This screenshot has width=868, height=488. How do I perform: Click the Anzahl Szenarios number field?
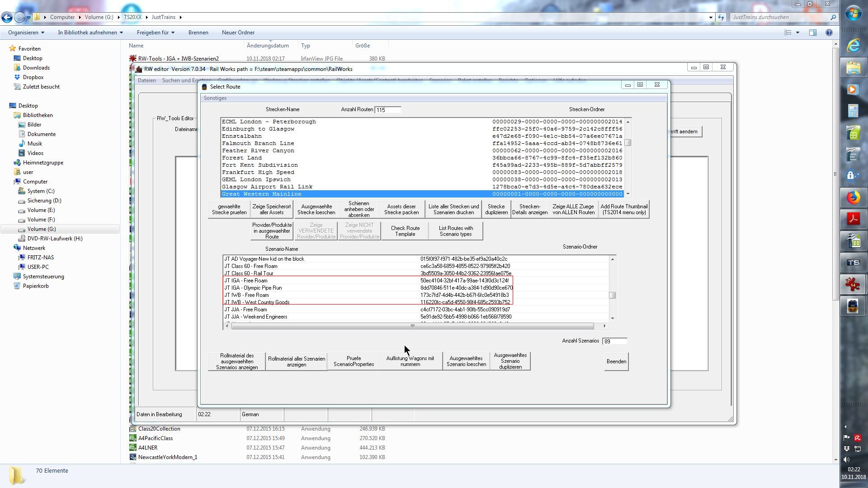[614, 341]
